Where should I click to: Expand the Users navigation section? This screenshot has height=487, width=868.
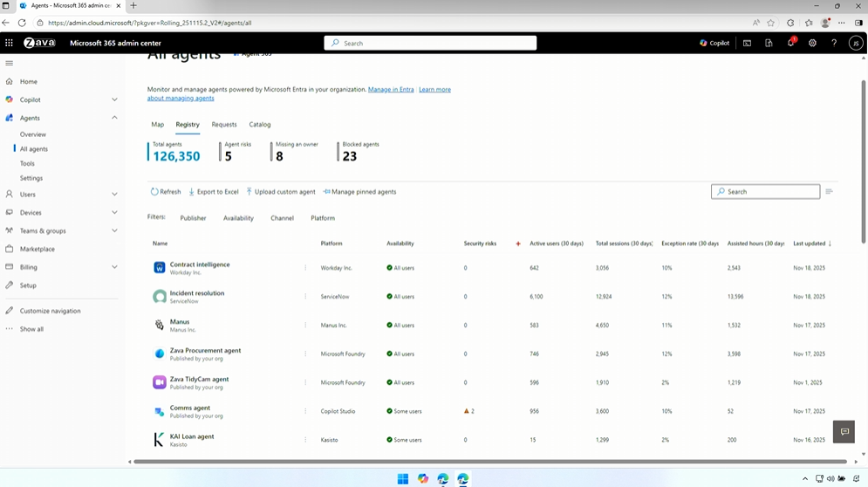(x=114, y=195)
